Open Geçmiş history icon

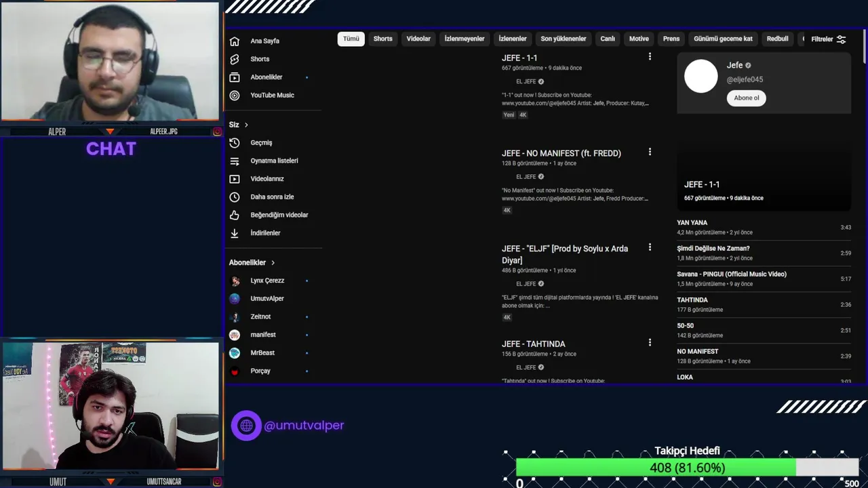[235, 143]
